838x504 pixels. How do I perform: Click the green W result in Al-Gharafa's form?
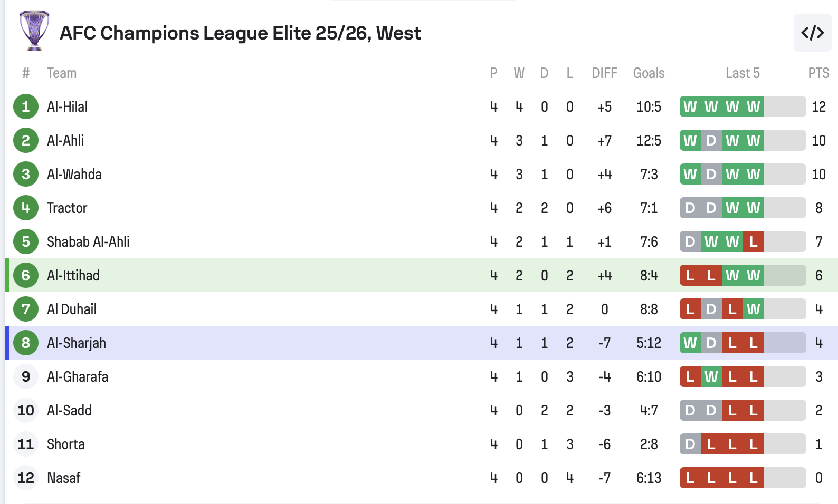711,377
